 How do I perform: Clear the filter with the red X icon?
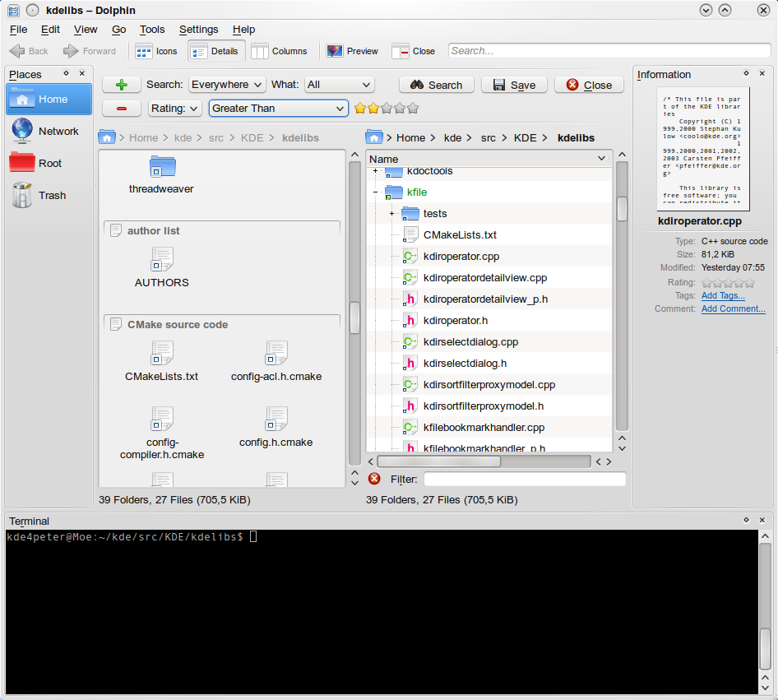[374, 479]
